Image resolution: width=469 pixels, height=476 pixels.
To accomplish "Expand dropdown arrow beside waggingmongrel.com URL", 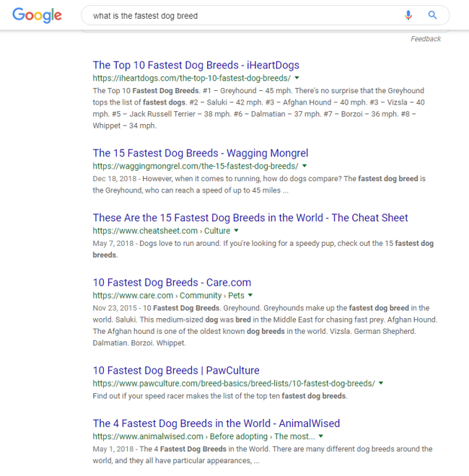I will [304, 166].
